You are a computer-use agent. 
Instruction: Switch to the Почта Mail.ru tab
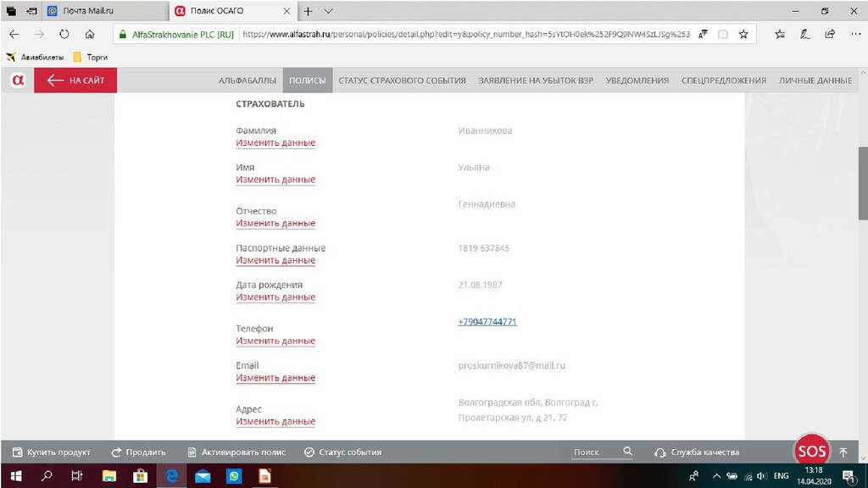click(x=105, y=11)
